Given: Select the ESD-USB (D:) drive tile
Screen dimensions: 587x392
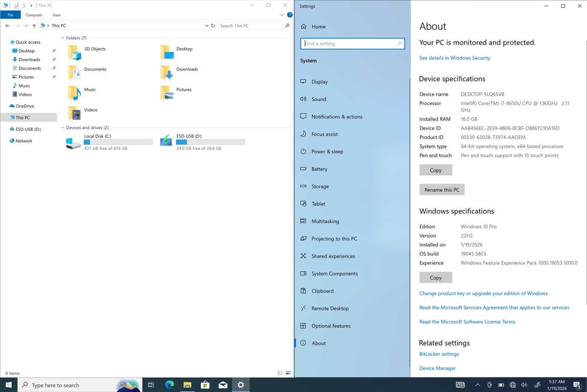Looking at the screenshot, I should click(x=202, y=142).
